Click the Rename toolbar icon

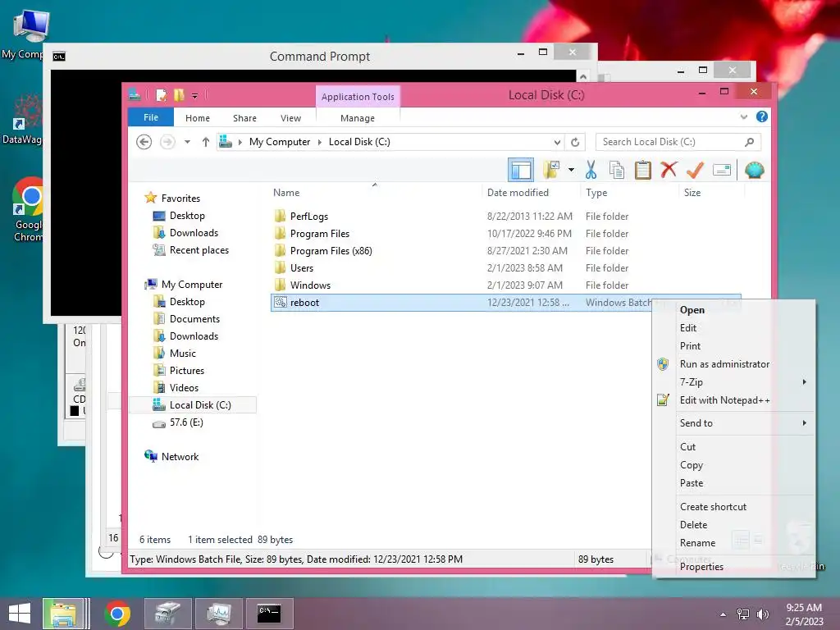722,171
